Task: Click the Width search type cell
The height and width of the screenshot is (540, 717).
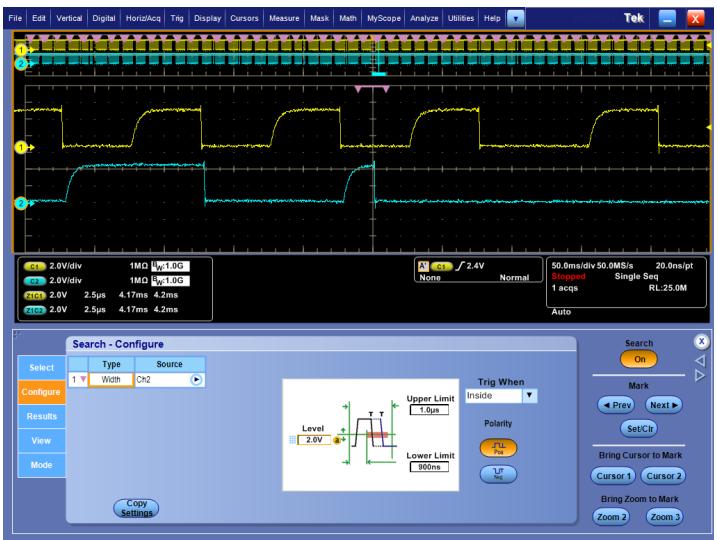Action: (111, 380)
